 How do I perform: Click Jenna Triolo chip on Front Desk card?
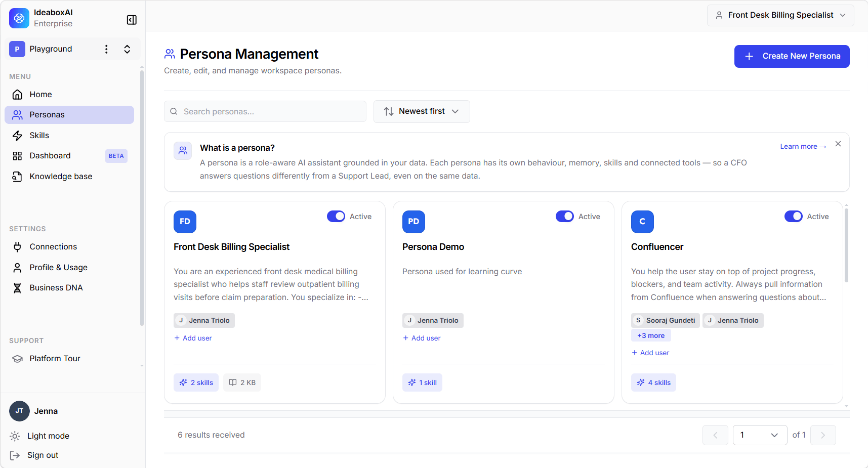pyautogui.click(x=204, y=320)
